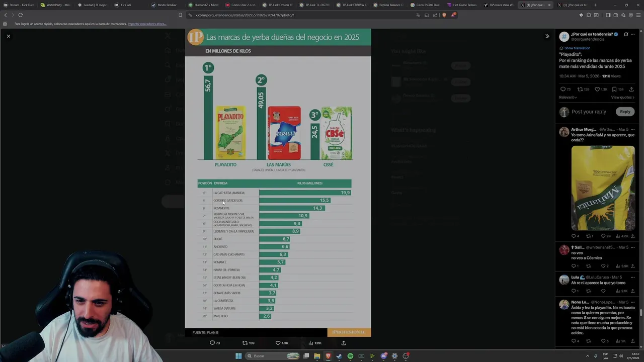The image size is (644, 362).
Task: Click the Brave shields icon in address bar
Action: [444, 15]
